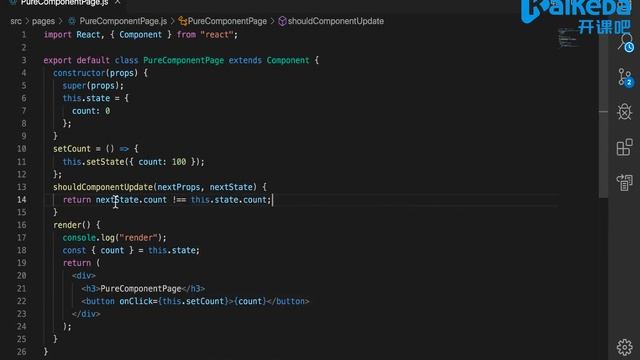Click "this.state.count" on line 14
This screenshot has height=360, width=640.
[229, 200]
